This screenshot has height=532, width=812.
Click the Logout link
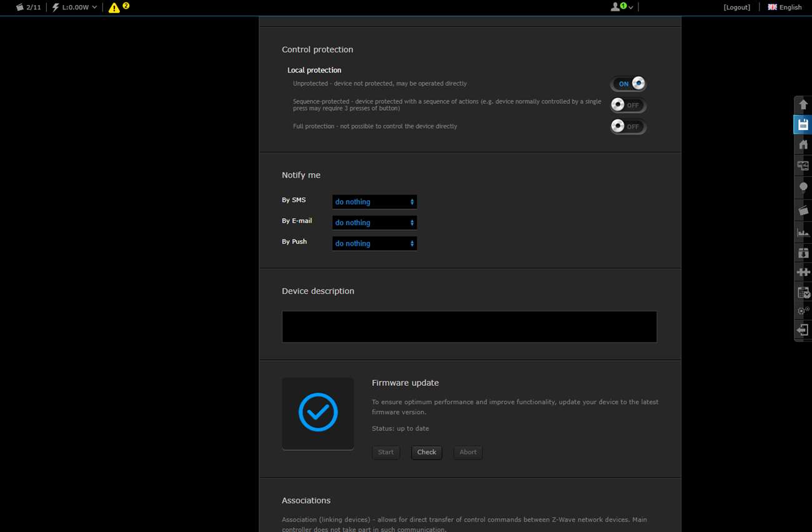coord(736,8)
